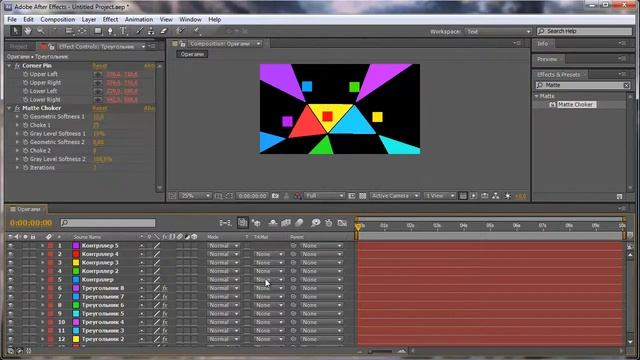The image size is (640, 360).
Task: Hide the Контрллер 3 layer eye
Action: pos(11,263)
